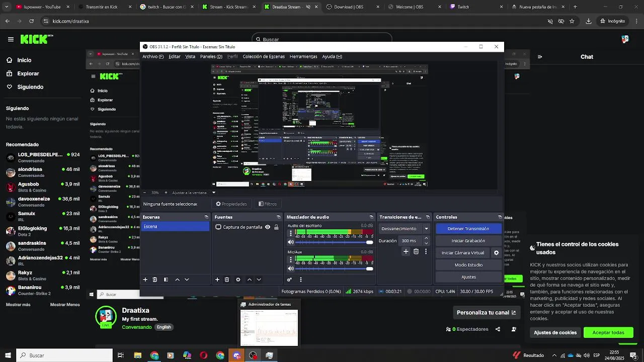Add a new source in Fuentes panel

point(217,280)
